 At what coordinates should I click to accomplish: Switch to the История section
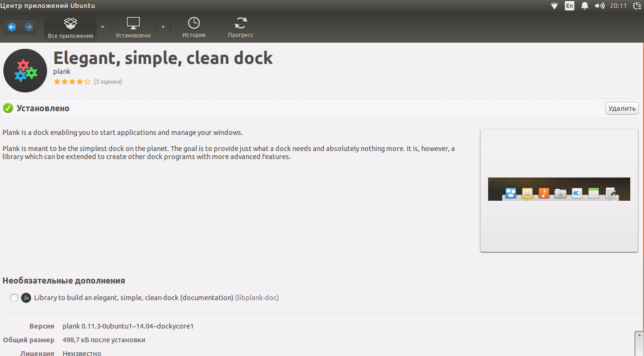tap(194, 28)
